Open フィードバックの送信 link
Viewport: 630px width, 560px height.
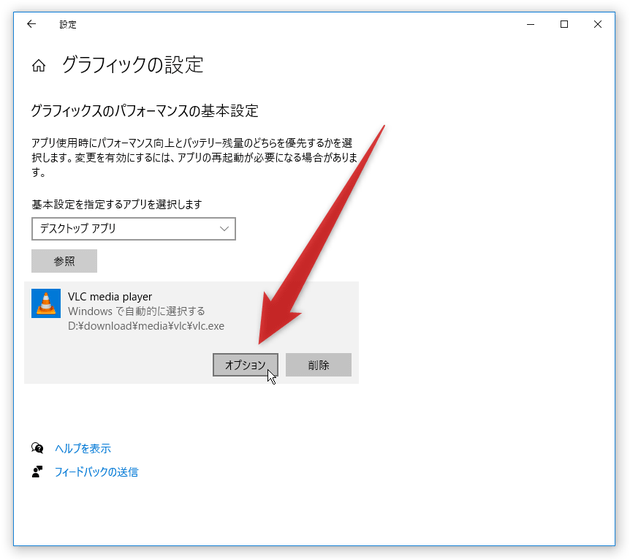click(96, 472)
